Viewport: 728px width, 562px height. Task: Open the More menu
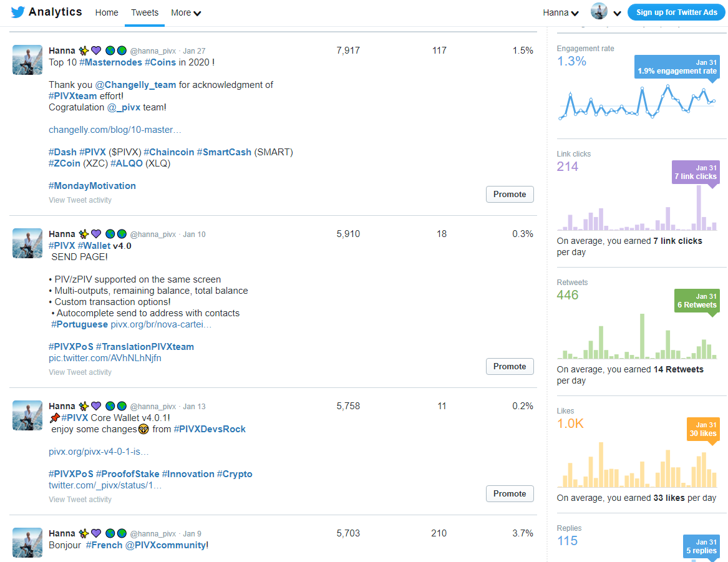point(186,13)
